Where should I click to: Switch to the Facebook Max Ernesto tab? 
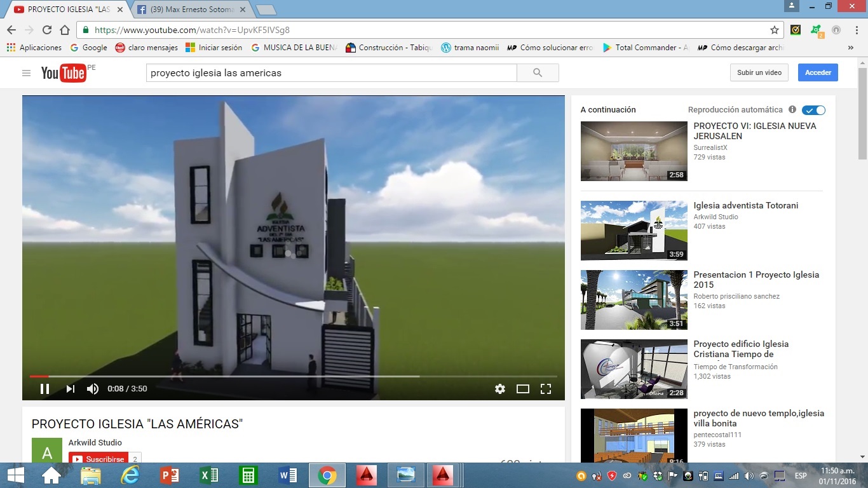point(189,10)
